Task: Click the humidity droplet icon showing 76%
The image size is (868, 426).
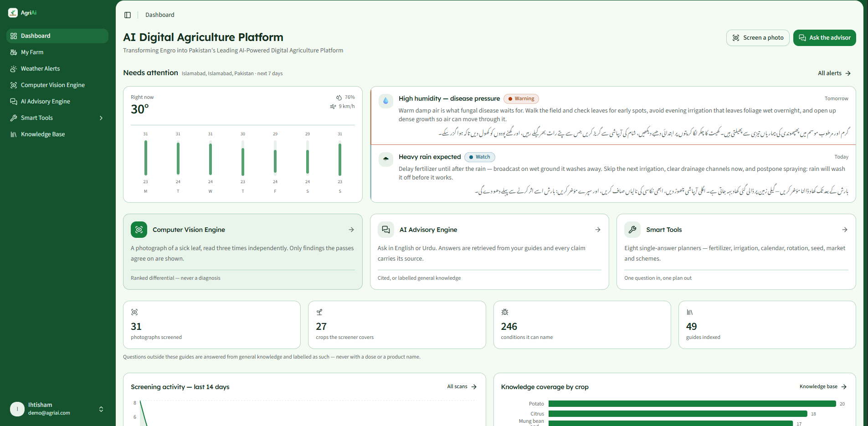Action: (x=339, y=98)
